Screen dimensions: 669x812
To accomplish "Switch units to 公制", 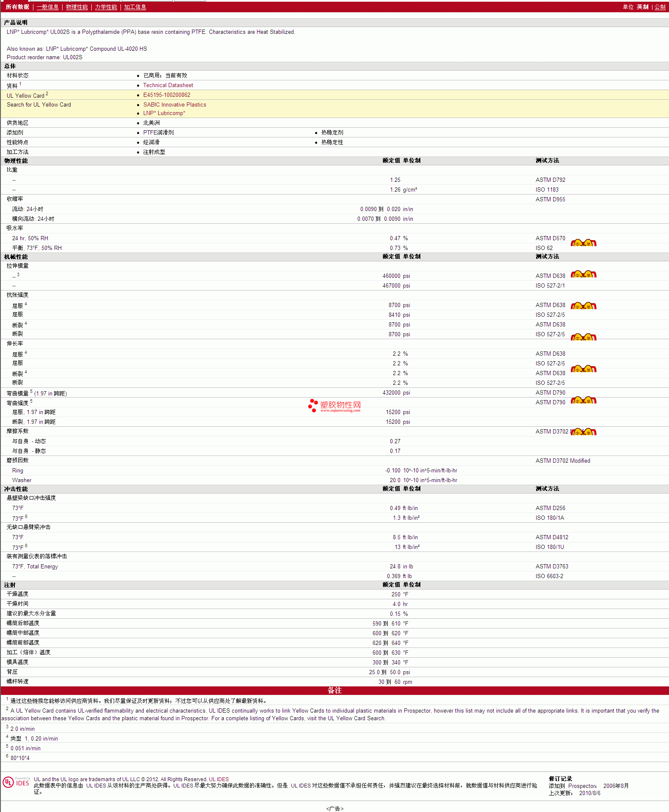I will pos(660,7).
